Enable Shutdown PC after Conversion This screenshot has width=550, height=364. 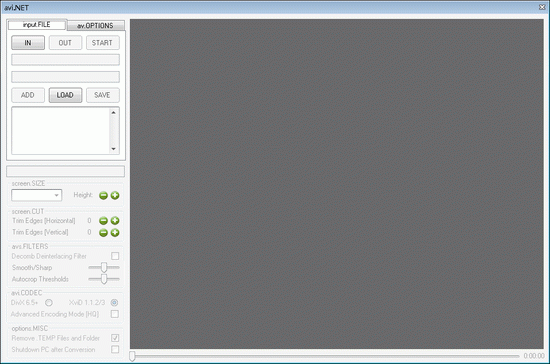coord(115,349)
